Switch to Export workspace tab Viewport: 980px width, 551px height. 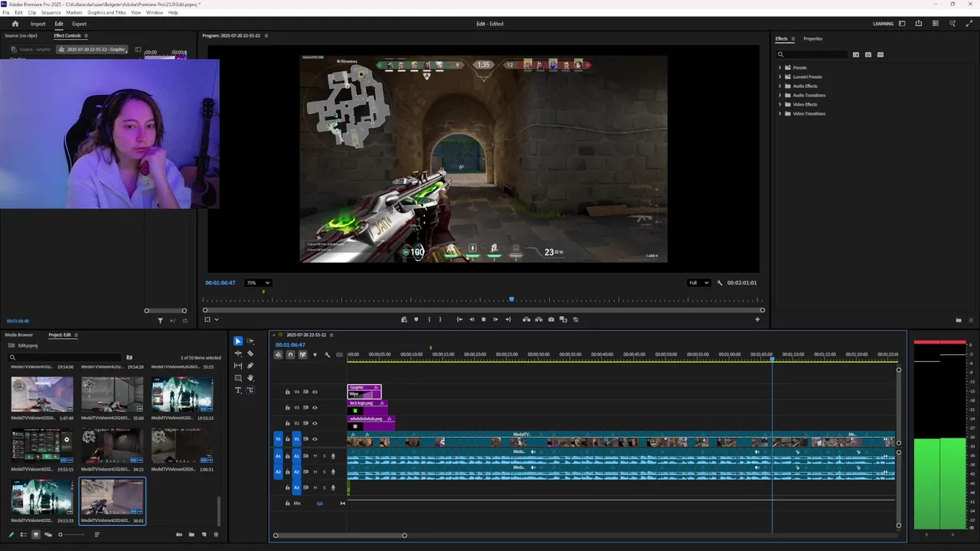(79, 24)
